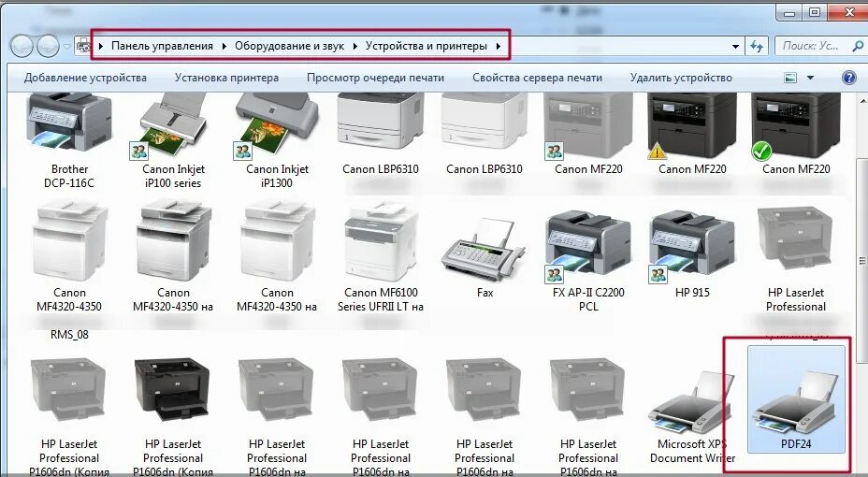
Task: Select default Canon MF220 with green checkmark
Action: coord(796,136)
